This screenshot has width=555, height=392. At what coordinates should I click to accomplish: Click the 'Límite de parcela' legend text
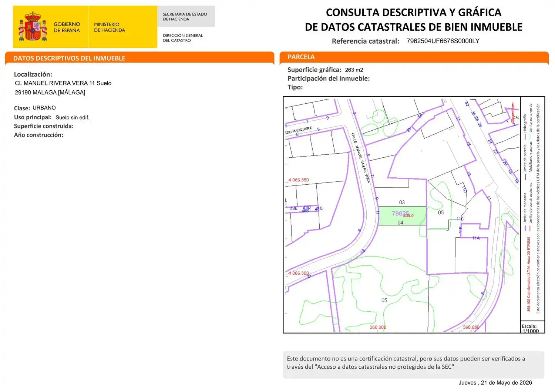coord(525,158)
